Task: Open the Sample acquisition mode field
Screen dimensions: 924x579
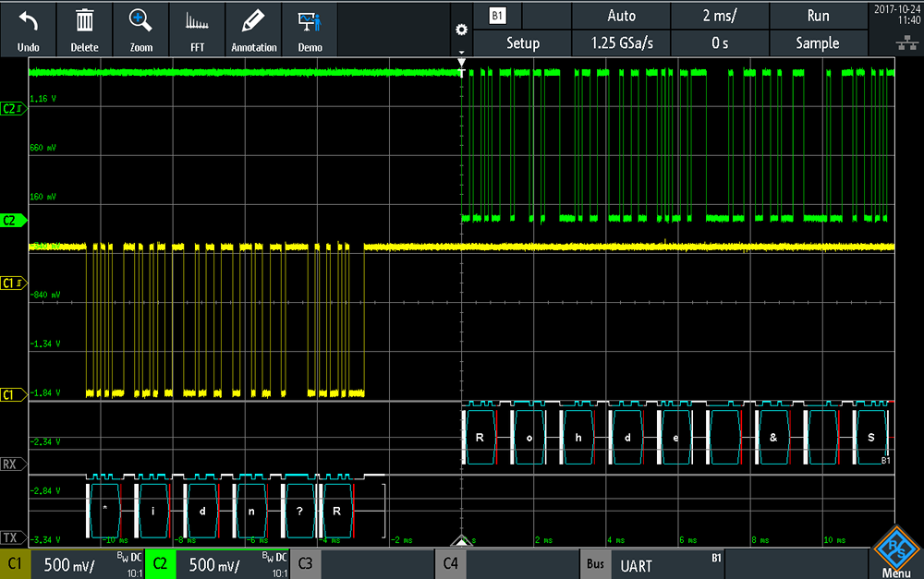Action: [818, 43]
